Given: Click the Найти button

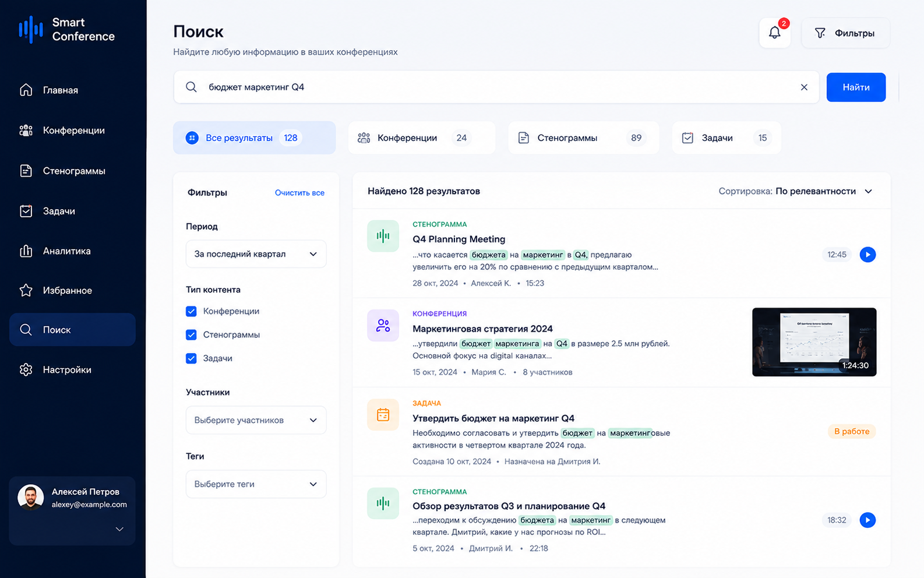Looking at the screenshot, I should [856, 87].
